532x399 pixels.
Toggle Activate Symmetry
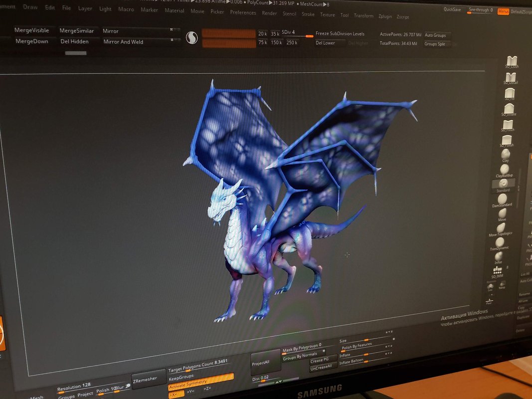point(201,382)
